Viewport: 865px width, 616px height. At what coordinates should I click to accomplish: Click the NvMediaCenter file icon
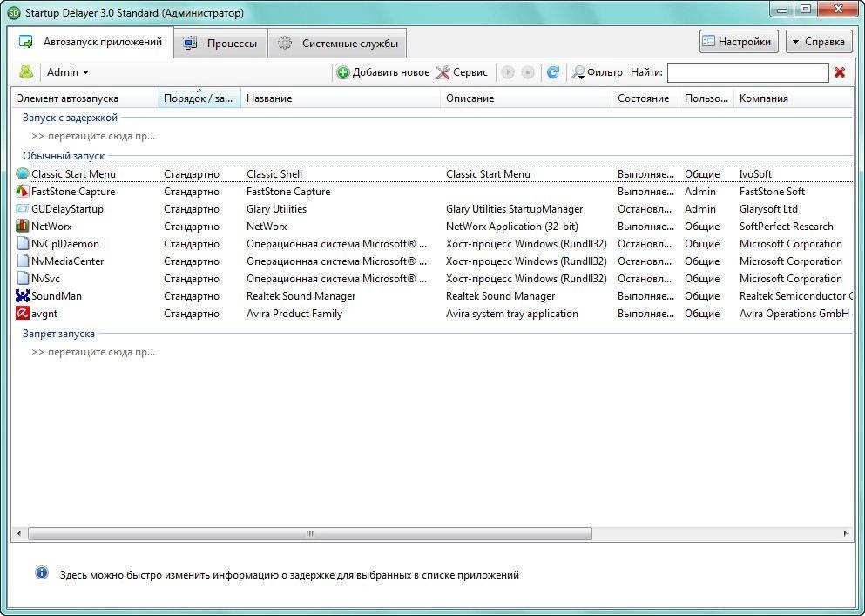(x=22, y=261)
